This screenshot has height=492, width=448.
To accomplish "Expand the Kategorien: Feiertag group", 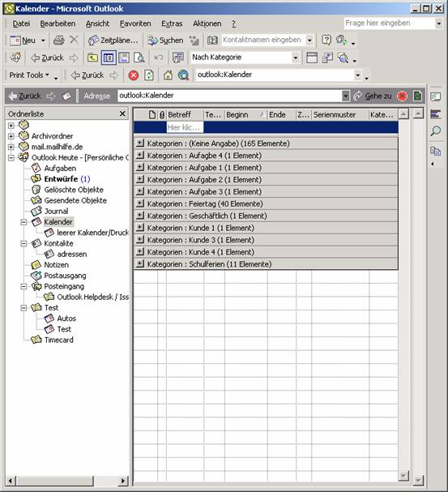I will [140, 203].
